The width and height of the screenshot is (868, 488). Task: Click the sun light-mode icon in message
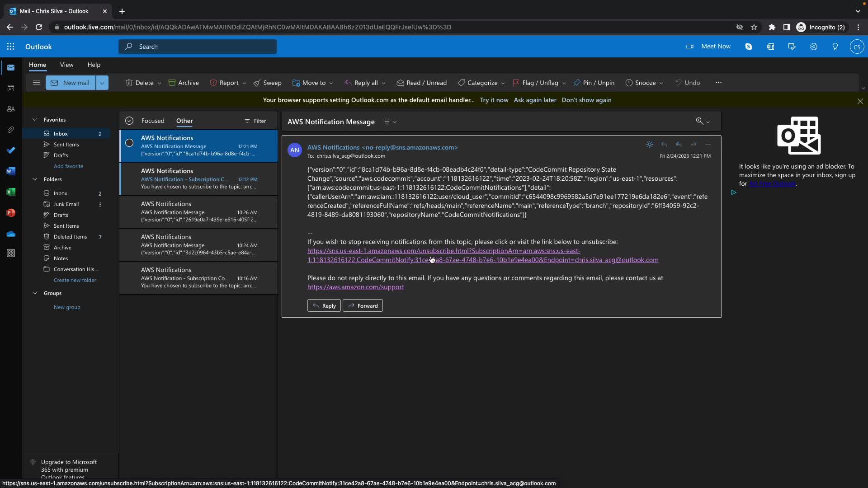650,145
